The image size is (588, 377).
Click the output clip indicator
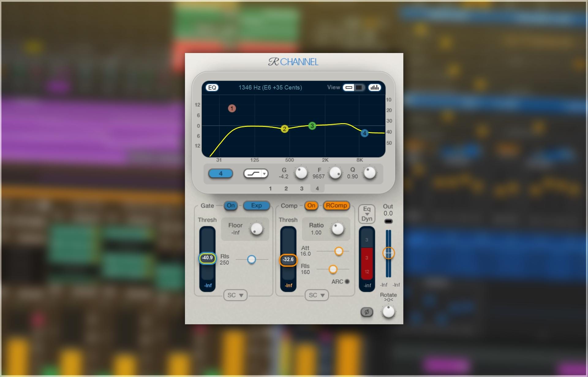(x=388, y=221)
